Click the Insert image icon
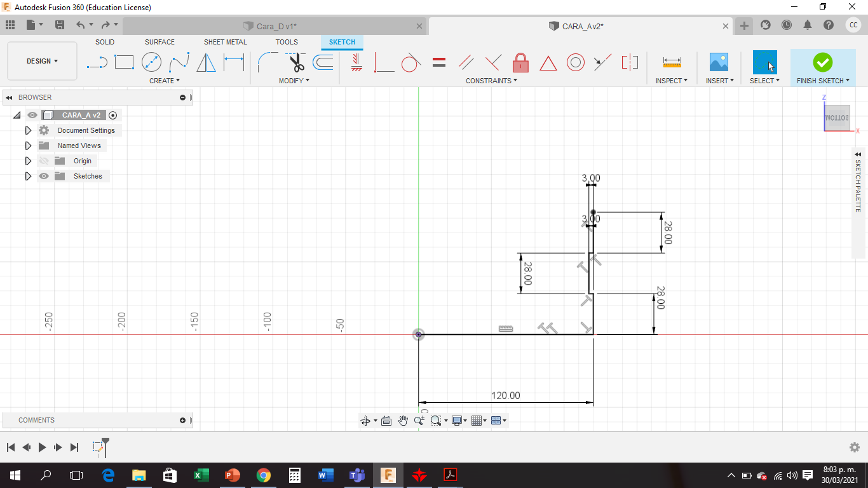The width and height of the screenshot is (868, 488). tap(719, 62)
